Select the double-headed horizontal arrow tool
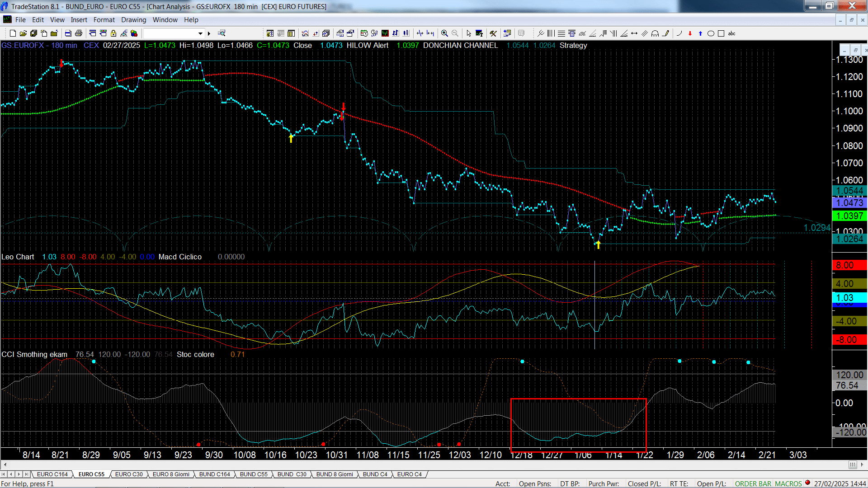 click(x=634, y=33)
